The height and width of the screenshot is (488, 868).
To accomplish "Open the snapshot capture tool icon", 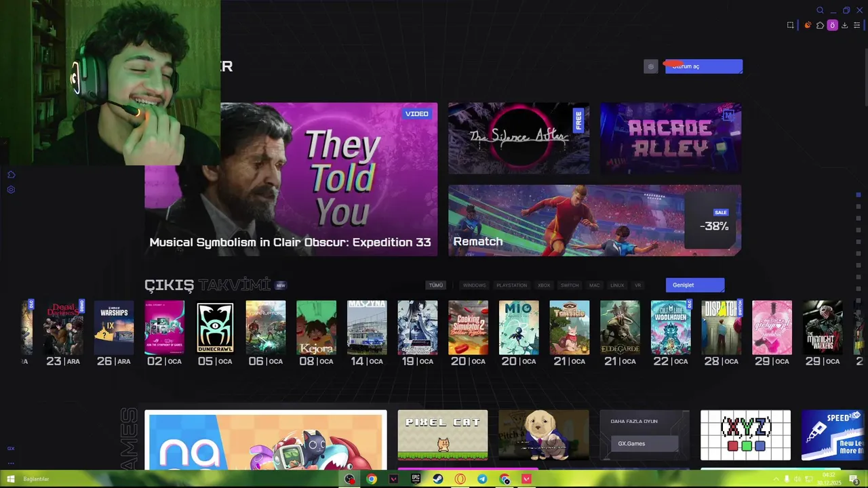I will click(x=790, y=25).
